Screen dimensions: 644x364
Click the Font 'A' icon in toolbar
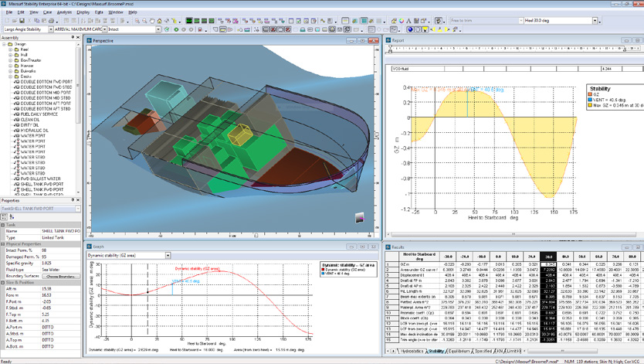click(408, 21)
